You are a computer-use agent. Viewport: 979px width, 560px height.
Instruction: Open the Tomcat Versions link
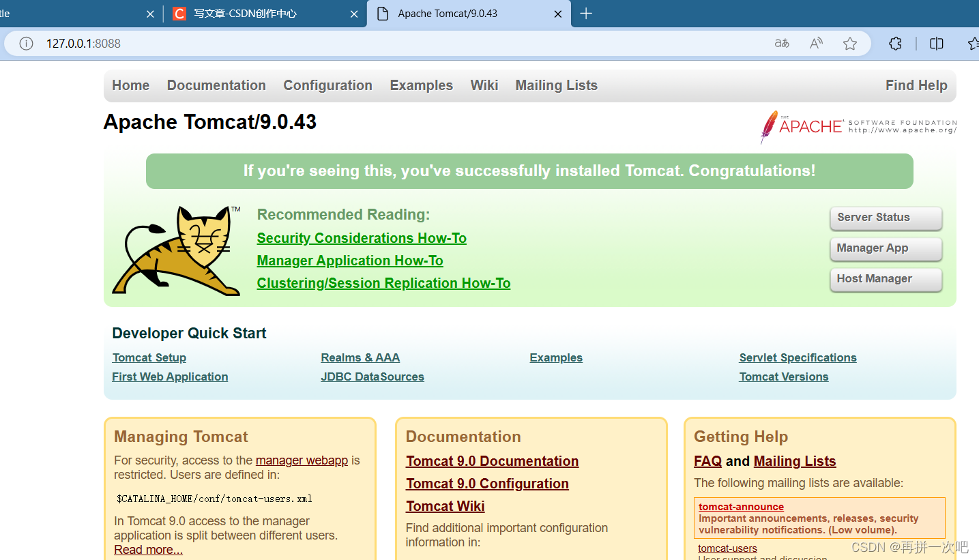pyautogui.click(x=784, y=377)
